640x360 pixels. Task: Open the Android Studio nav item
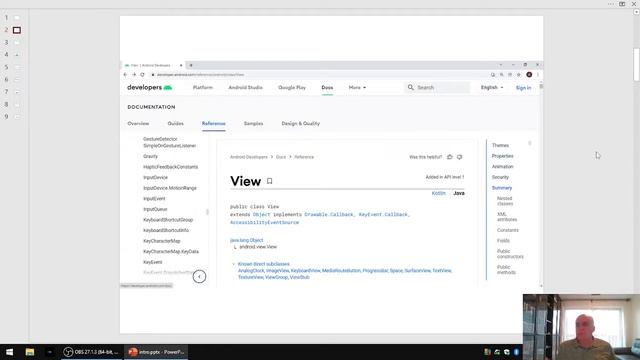[x=245, y=87]
